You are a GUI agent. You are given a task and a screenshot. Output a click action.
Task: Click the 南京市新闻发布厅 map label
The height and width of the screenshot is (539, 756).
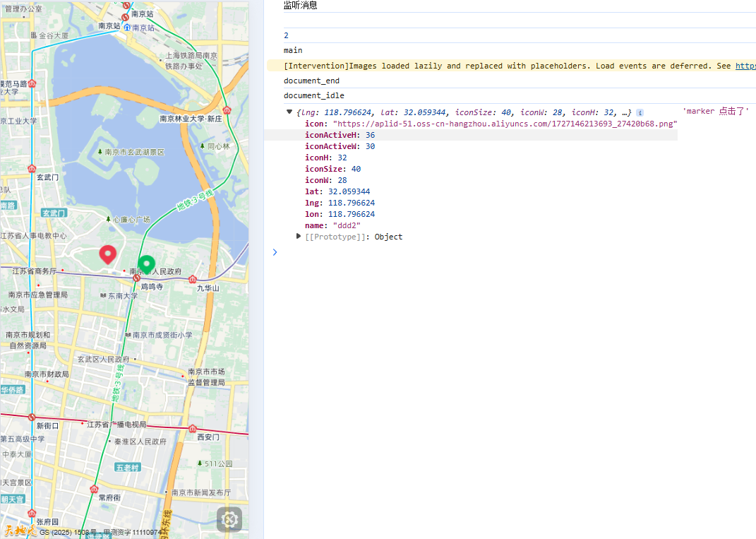point(201,492)
